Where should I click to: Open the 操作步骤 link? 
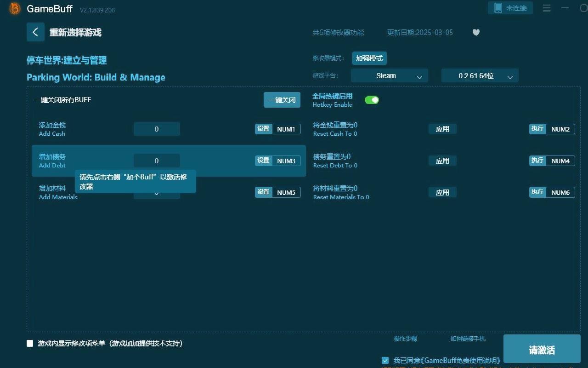point(405,339)
